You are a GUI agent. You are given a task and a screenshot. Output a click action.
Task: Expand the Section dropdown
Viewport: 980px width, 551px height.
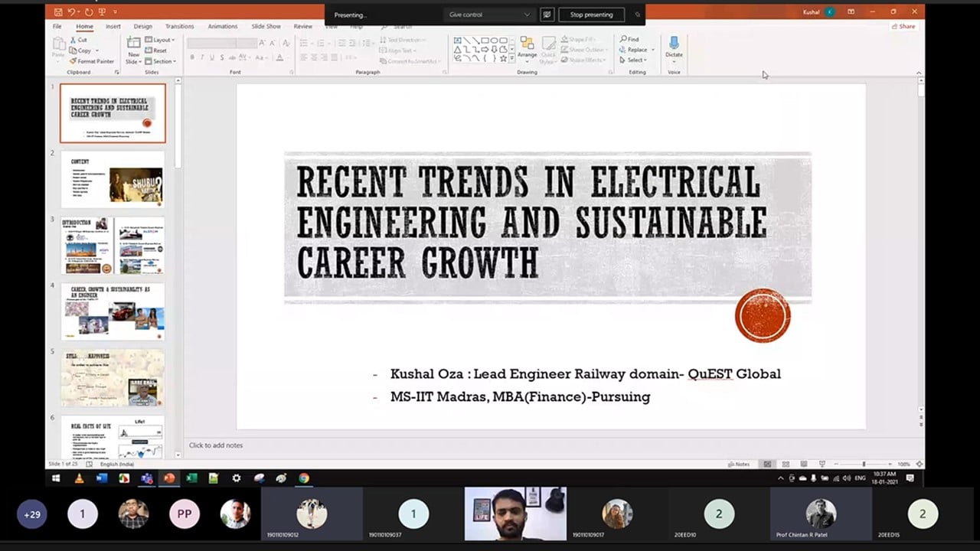tap(162, 61)
